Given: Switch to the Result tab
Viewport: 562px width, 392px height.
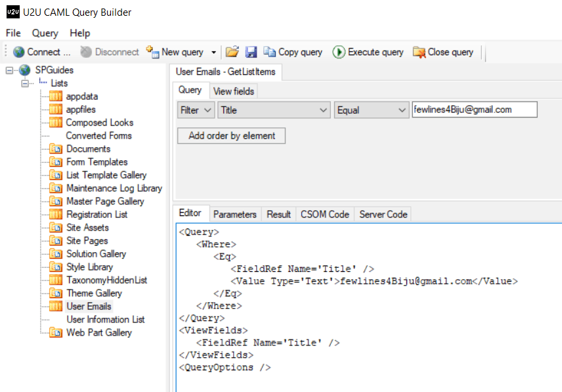Looking at the screenshot, I should tap(278, 214).
